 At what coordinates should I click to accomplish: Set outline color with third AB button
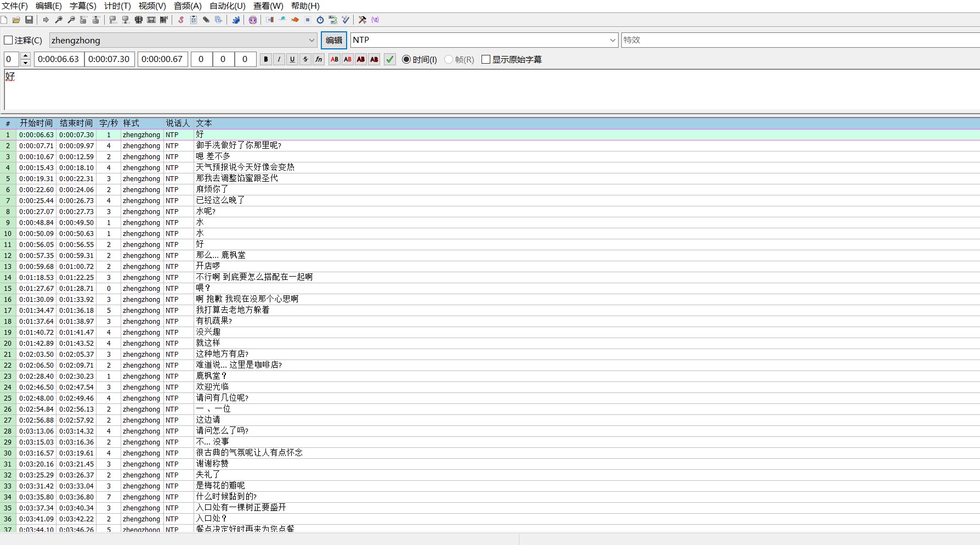[361, 59]
